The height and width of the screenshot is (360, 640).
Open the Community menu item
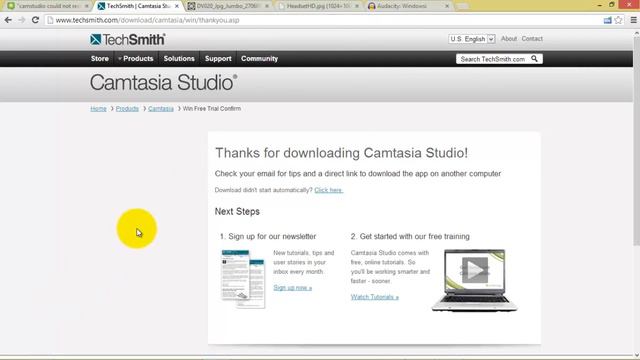tap(259, 59)
